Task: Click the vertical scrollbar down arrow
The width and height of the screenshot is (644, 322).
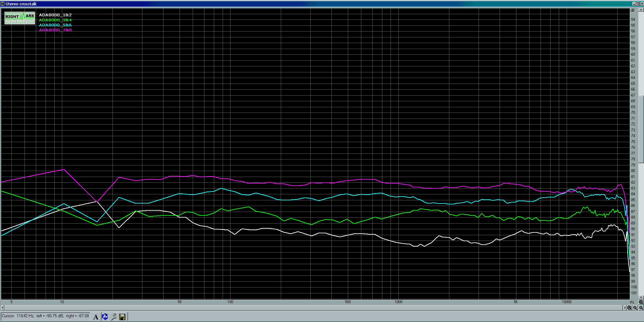Action: [641, 297]
